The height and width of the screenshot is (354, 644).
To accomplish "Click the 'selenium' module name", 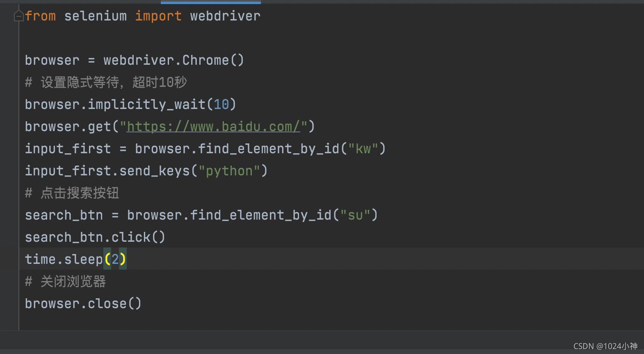I will (95, 16).
